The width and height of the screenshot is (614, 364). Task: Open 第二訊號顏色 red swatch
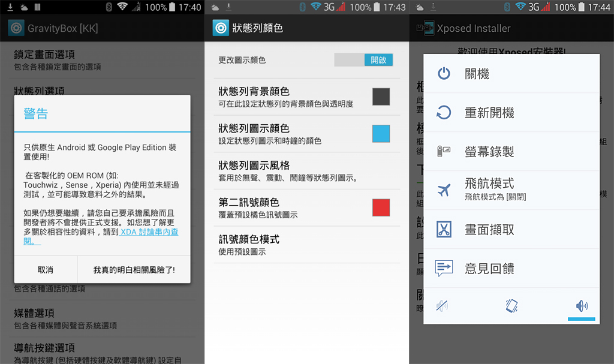pyautogui.click(x=381, y=207)
